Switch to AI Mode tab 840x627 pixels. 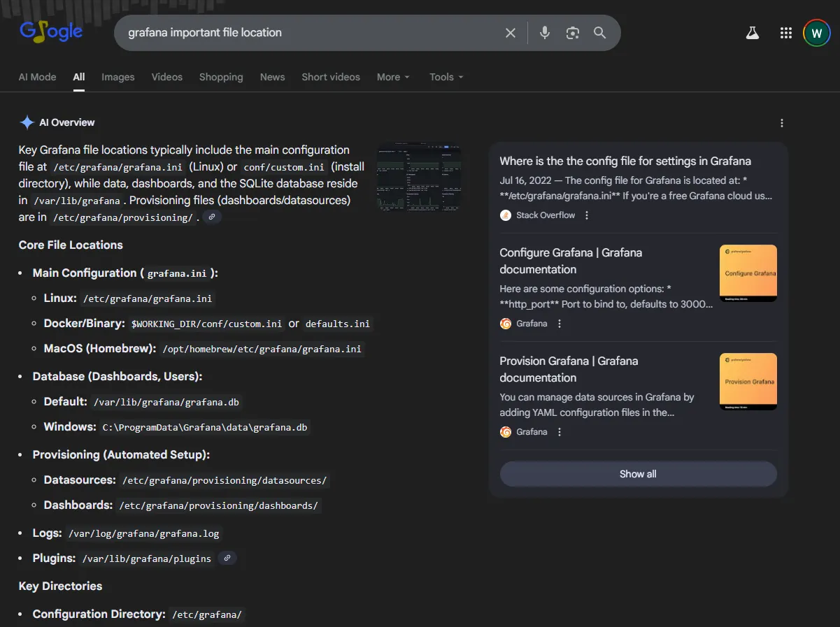(x=37, y=77)
